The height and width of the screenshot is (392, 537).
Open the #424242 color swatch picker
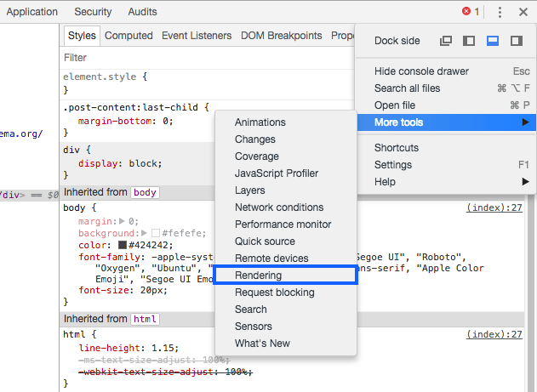123,245
